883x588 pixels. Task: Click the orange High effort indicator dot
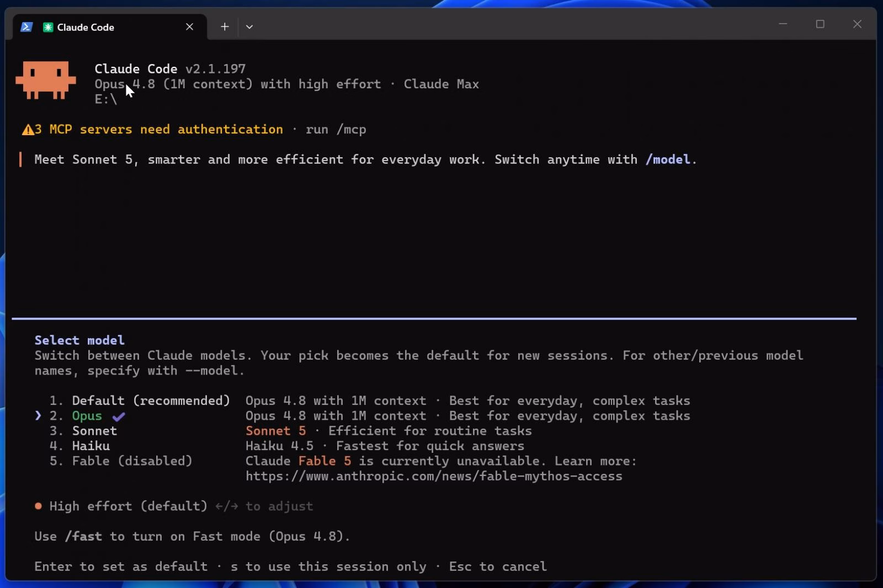click(38, 506)
